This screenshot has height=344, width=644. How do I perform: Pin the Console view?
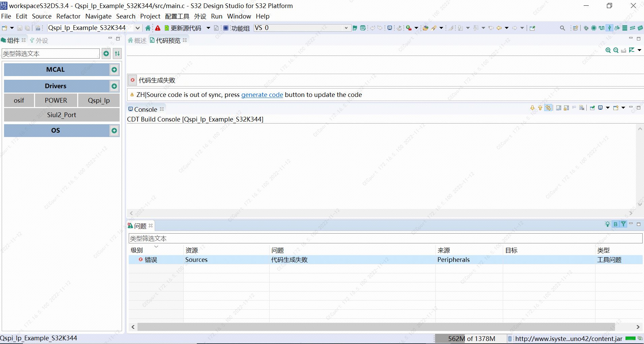[x=593, y=108]
